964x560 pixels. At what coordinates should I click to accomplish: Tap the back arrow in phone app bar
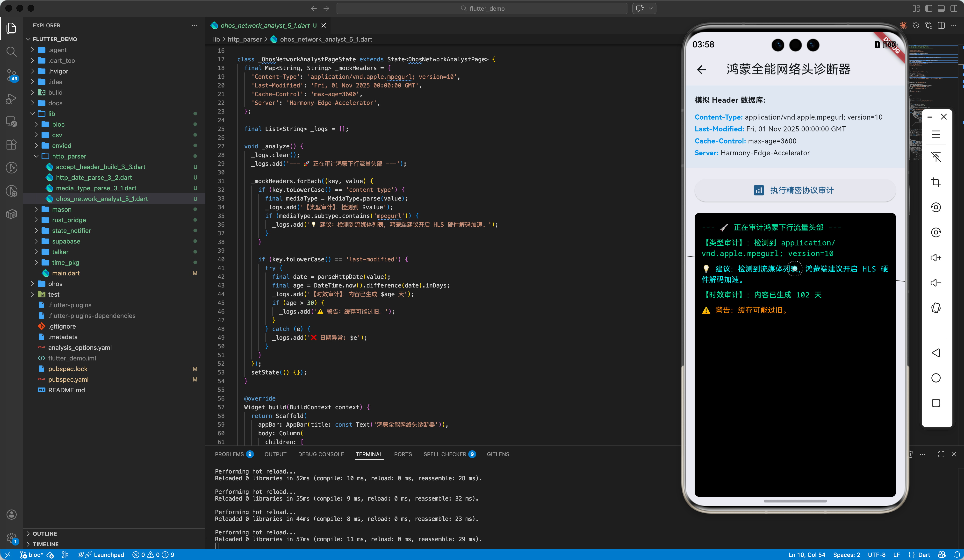click(x=702, y=70)
